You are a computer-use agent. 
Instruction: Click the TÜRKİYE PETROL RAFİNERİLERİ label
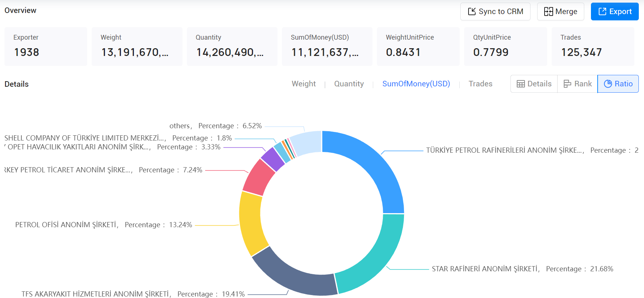[x=532, y=150]
